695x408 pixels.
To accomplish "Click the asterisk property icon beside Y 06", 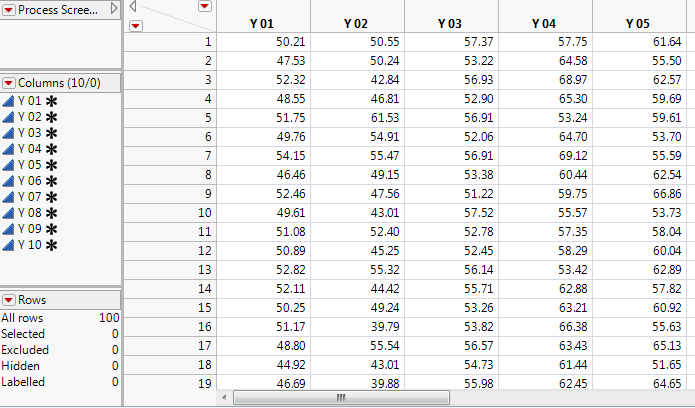I will coord(51,181).
